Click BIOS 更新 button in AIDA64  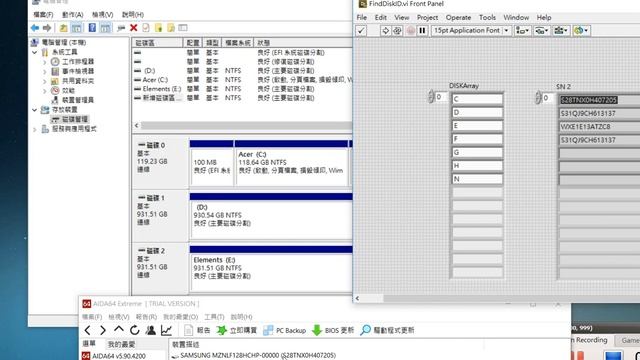coord(333,330)
